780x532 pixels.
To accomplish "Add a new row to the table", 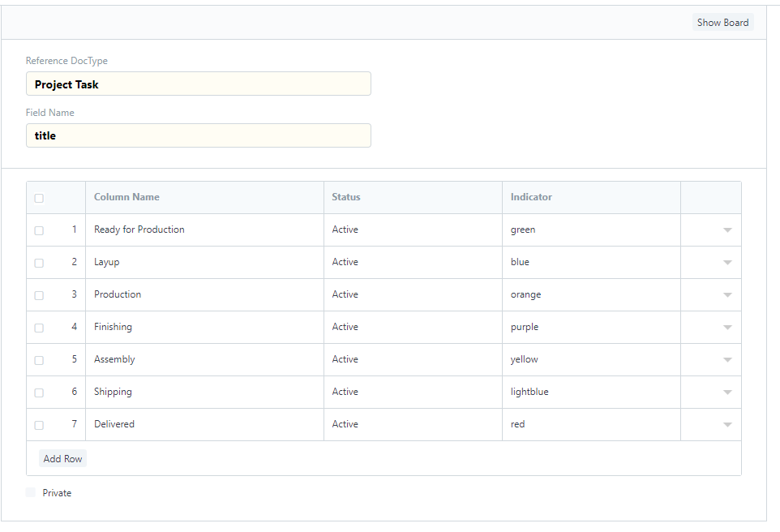I will (x=62, y=458).
